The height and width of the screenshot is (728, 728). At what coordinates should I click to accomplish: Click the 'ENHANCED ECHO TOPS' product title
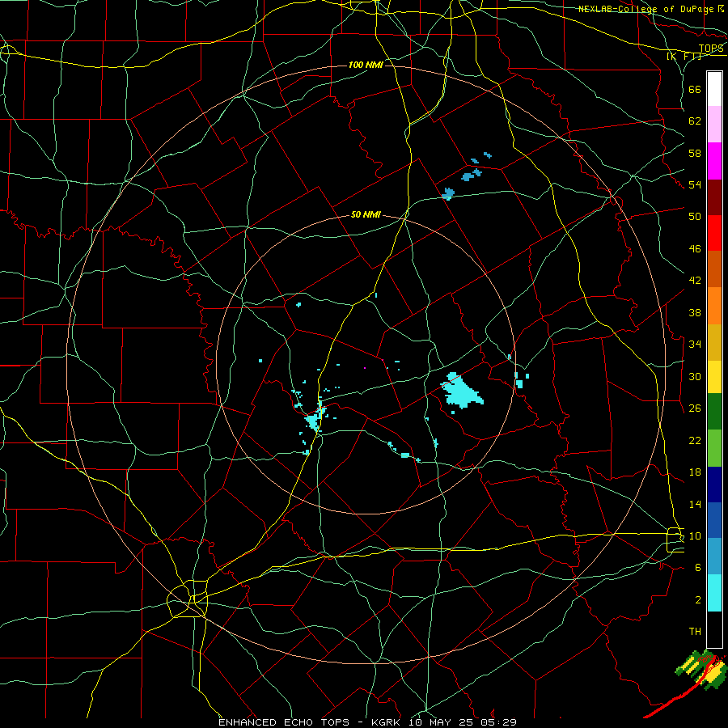point(284,722)
